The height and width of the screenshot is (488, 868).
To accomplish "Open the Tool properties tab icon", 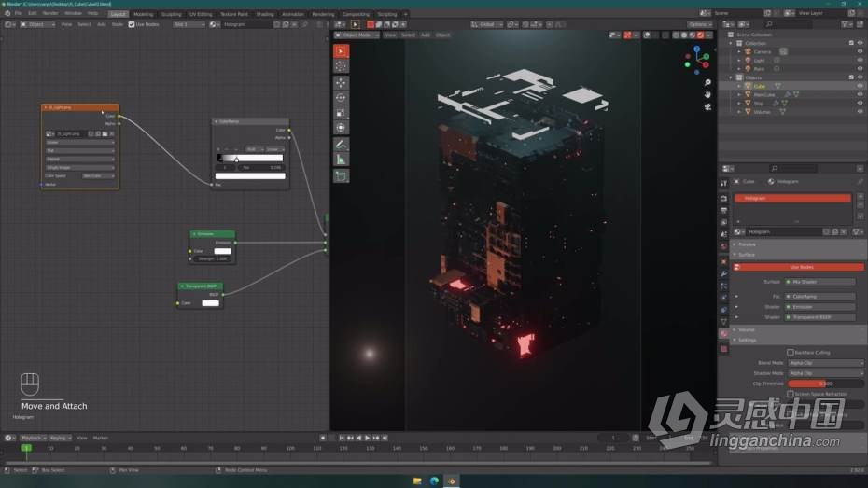I will [x=723, y=184].
